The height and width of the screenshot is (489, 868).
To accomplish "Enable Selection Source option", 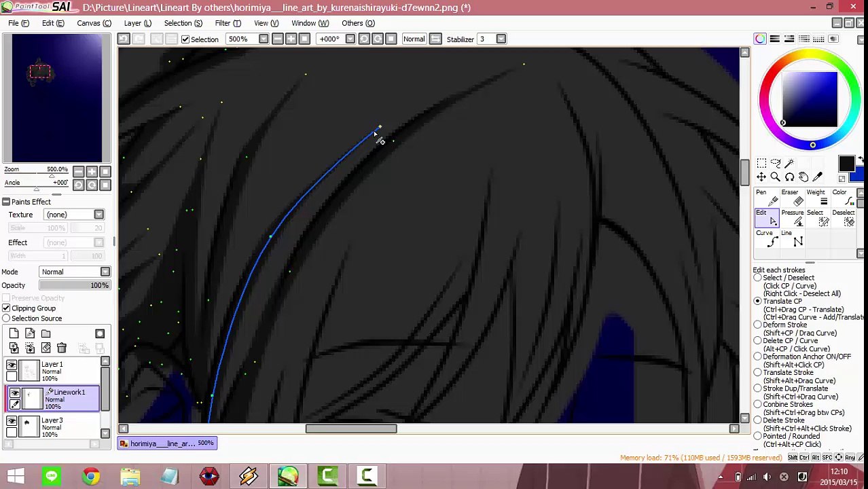I will point(6,319).
